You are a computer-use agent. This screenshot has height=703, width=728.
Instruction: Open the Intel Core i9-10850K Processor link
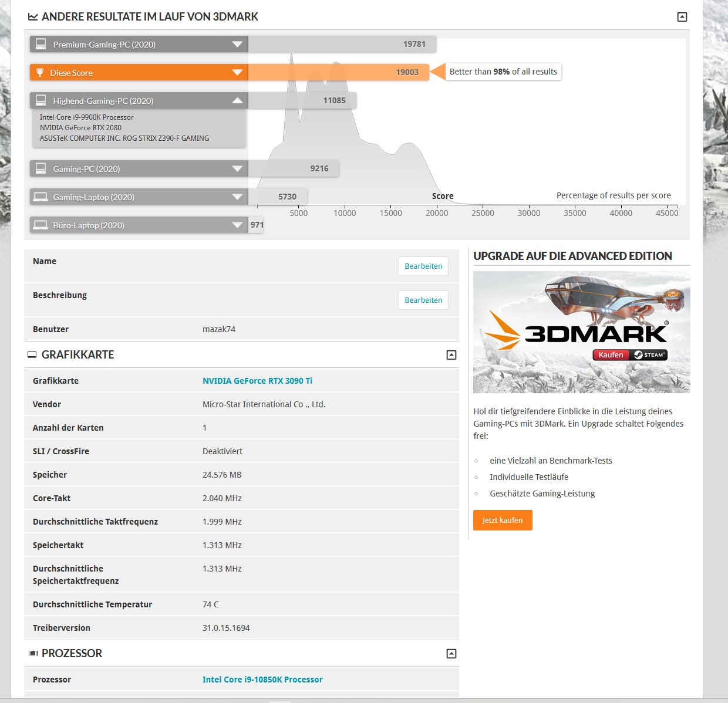pos(262,680)
